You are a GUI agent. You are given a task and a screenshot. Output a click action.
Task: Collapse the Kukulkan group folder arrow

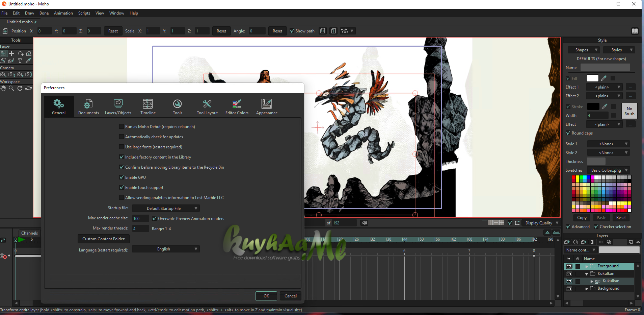point(587,274)
